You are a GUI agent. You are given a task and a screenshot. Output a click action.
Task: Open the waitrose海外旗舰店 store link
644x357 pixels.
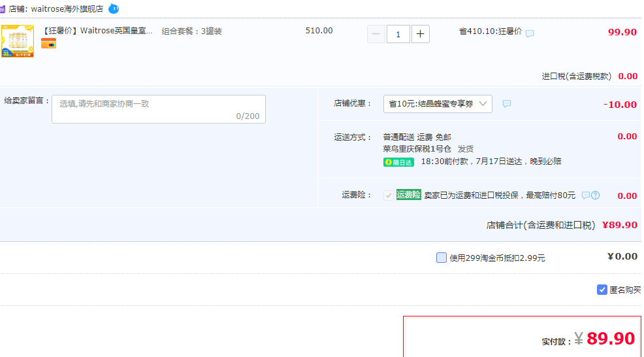pyautogui.click(x=67, y=8)
